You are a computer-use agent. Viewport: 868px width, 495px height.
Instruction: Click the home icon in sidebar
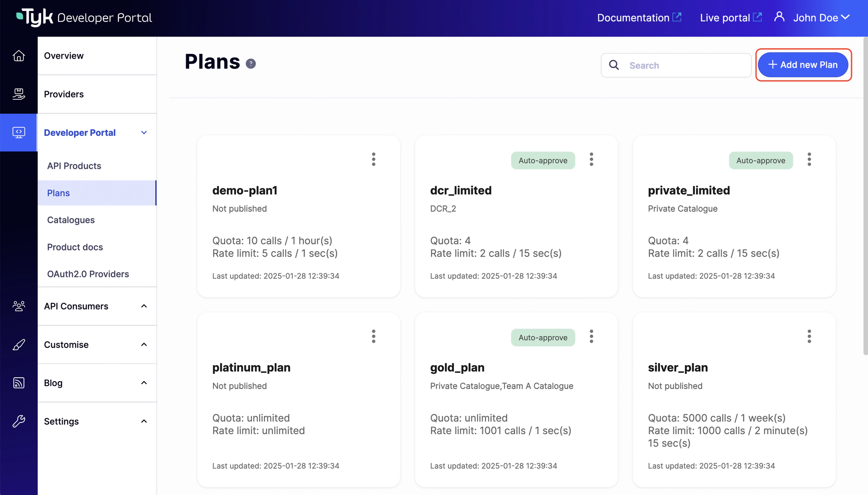[19, 56]
